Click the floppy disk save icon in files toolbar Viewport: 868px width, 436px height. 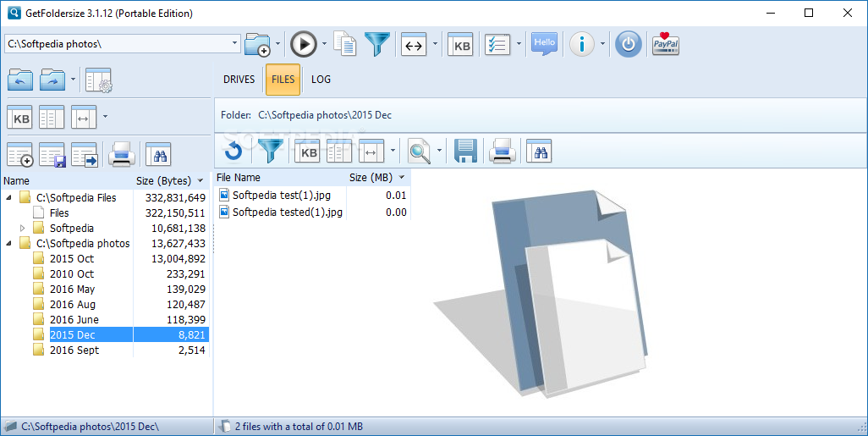click(465, 151)
